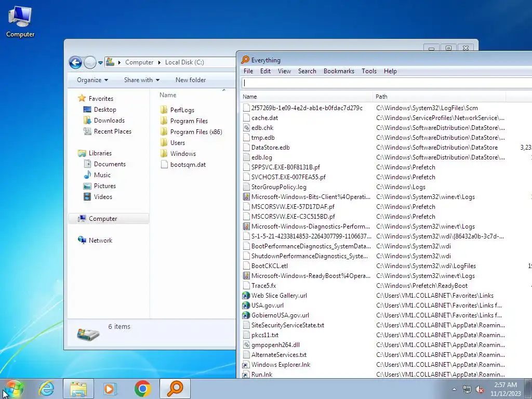The width and height of the screenshot is (532, 399).
Task: Select Web Slice Gallery.url icon
Action: click(246, 296)
